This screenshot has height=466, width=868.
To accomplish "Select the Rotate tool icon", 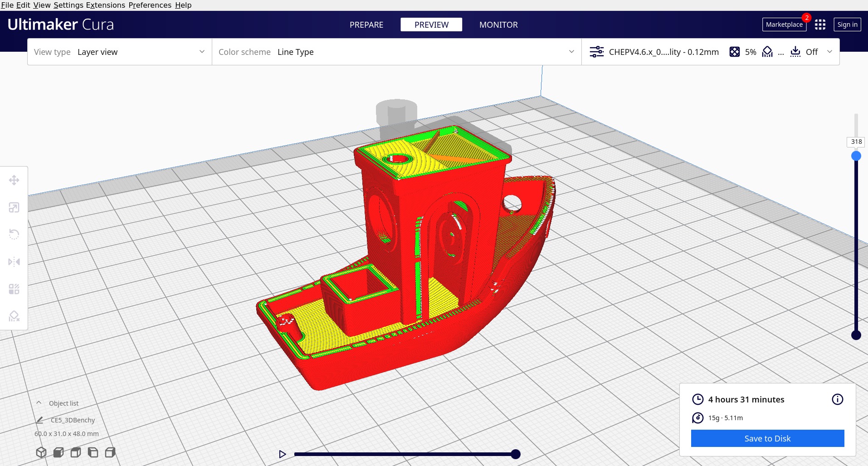I will pyautogui.click(x=14, y=235).
